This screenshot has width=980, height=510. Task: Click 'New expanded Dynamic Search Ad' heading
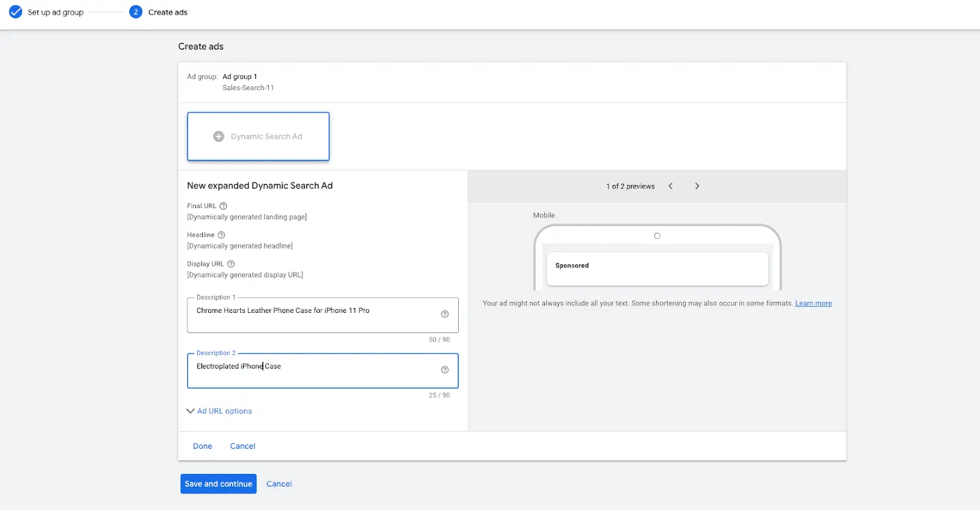(260, 186)
